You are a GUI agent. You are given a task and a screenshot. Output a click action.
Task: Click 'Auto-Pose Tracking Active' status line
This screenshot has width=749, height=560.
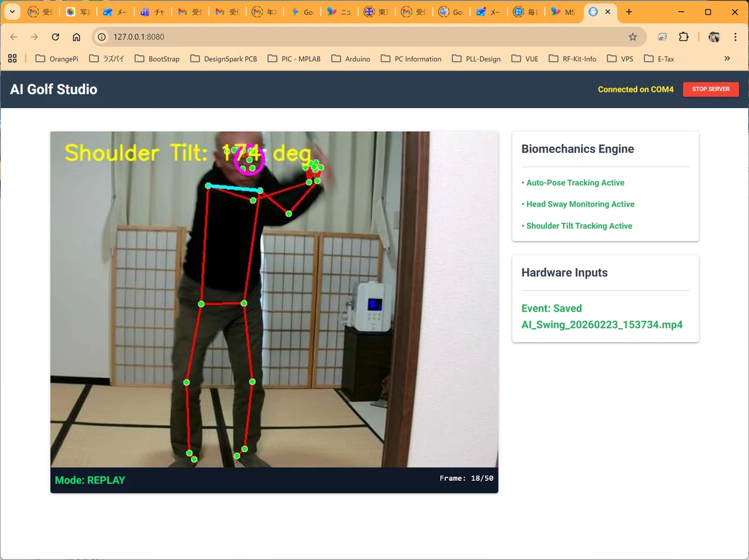(x=573, y=183)
